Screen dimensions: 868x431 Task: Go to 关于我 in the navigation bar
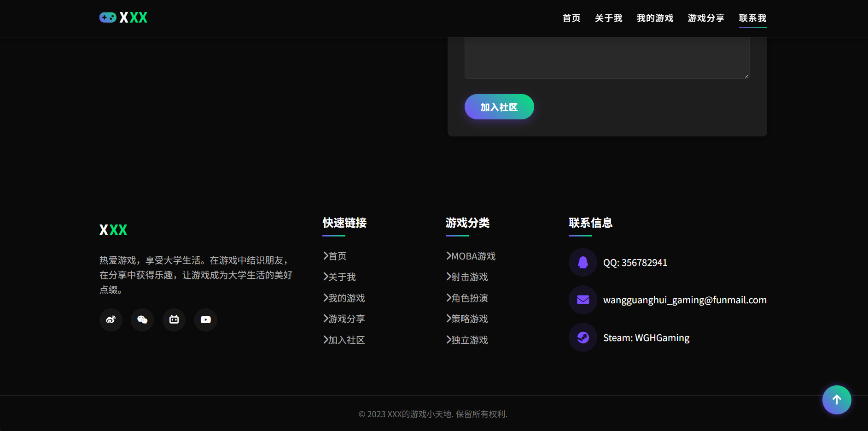tap(608, 18)
